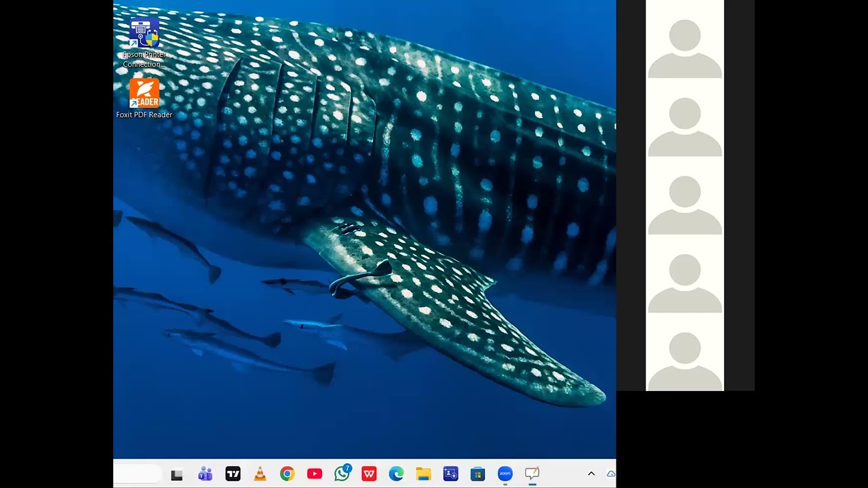Click the YouTube taskbar icon
Image resolution: width=868 pixels, height=488 pixels.
point(314,474)
